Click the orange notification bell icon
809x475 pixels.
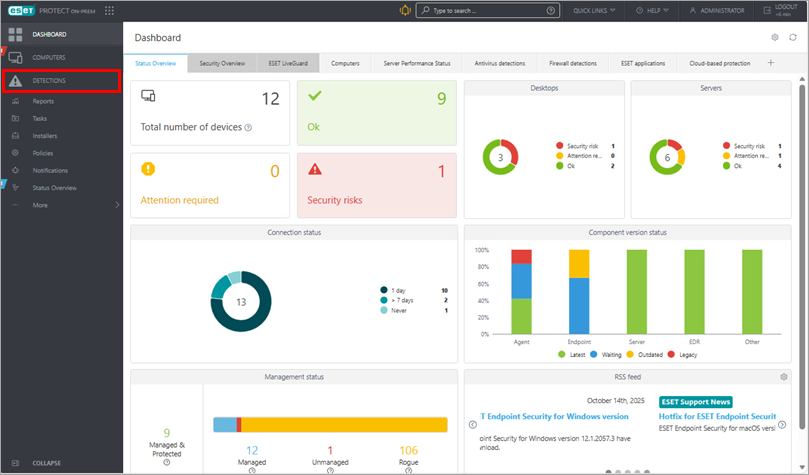pyautogui.click(x=404, y=11)
